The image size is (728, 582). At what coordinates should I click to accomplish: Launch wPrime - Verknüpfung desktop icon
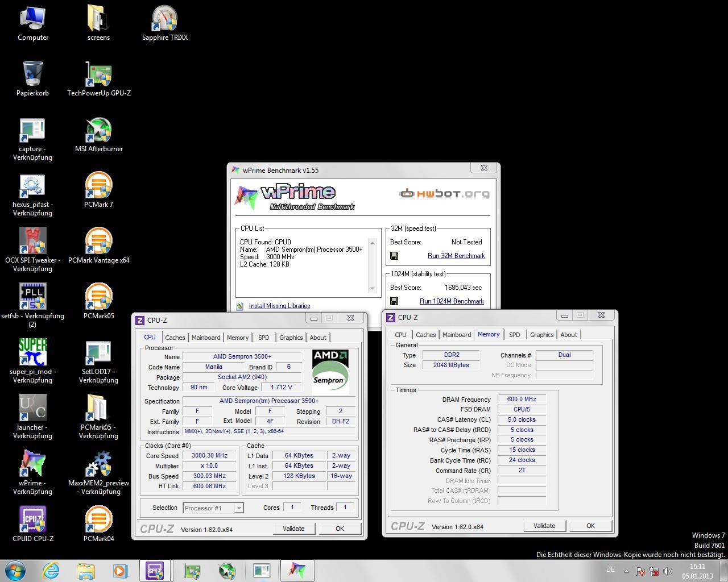tap(33, 473)
